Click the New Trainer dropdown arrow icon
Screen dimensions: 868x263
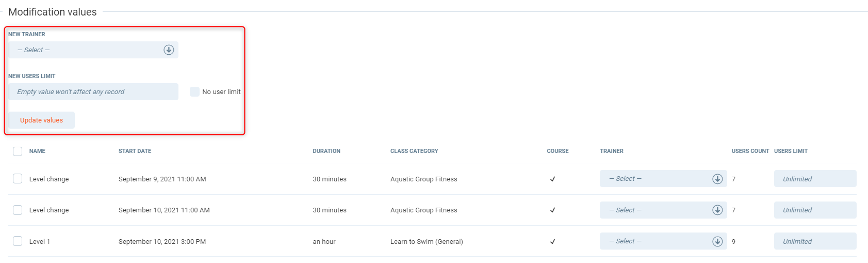(x=169, y=50)
